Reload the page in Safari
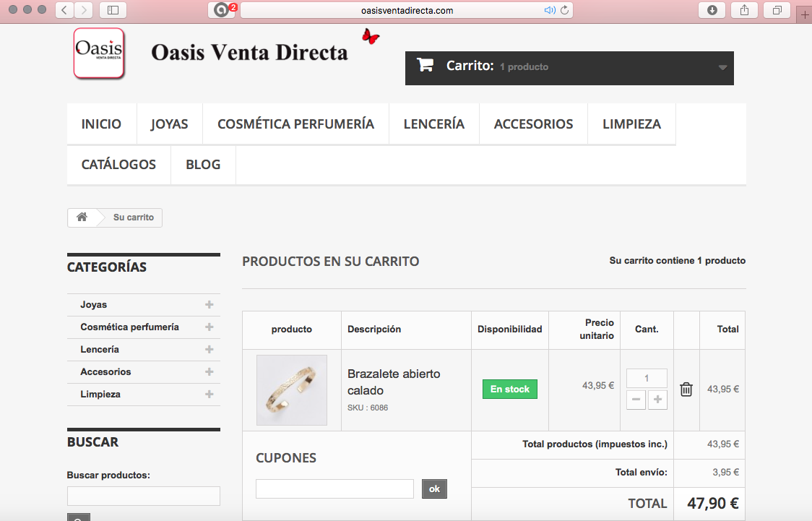 564,10
